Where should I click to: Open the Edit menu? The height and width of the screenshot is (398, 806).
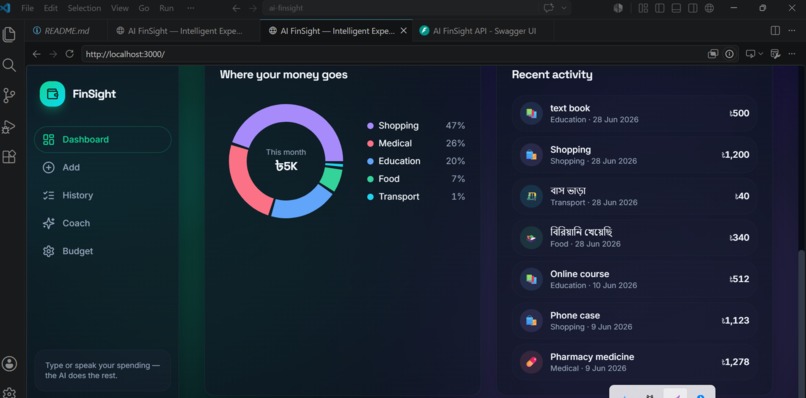pyautogui.click(x=50, y=8)
